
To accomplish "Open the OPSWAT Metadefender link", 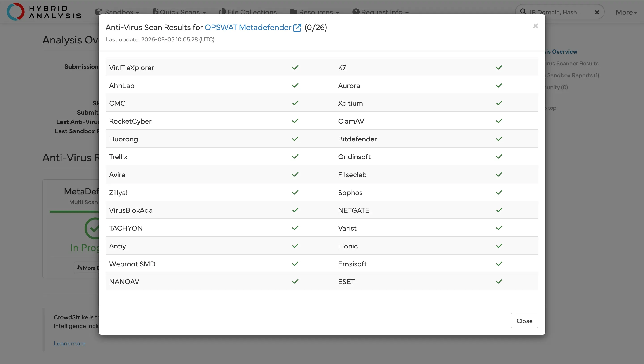I will click(x=248, y=27).
